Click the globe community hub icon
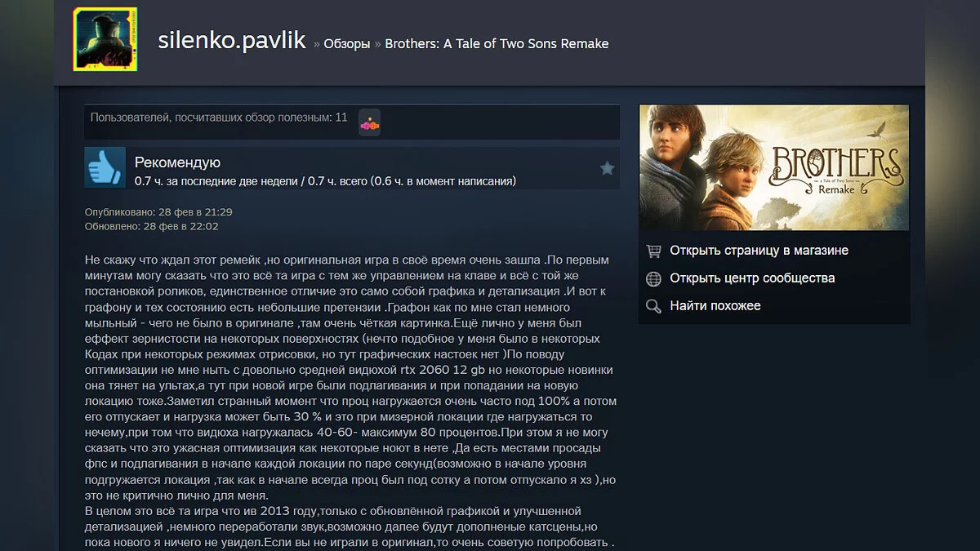This screenshot has width=980, height=551. (653, 278)
